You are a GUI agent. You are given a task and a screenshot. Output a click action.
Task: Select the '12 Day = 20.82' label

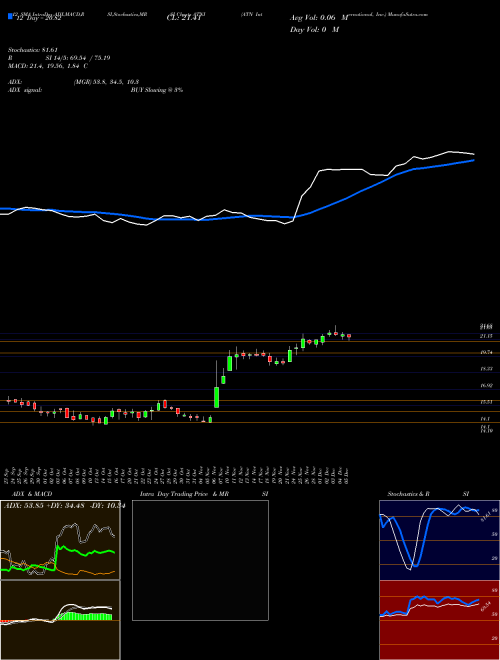coord(38,18)
